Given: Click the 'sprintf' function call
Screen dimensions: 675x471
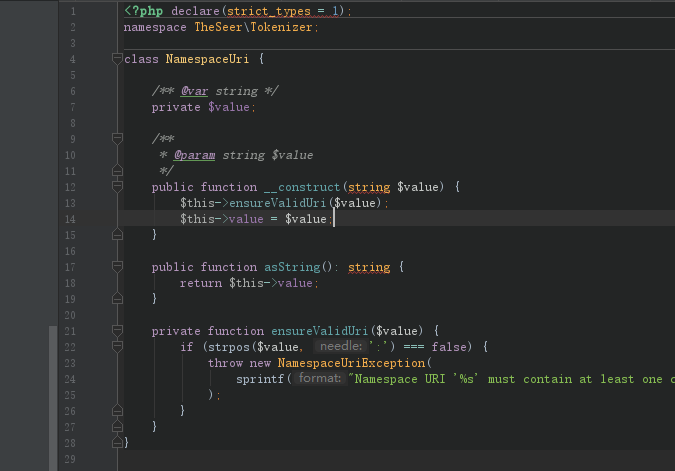Looking at the screenshot, I should (260, 379).
